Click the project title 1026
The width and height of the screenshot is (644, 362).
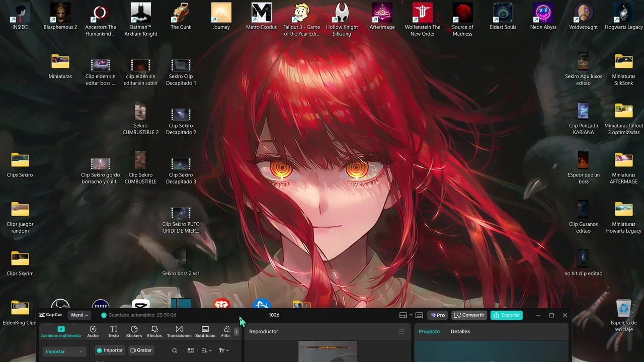(x=274, y=315)
